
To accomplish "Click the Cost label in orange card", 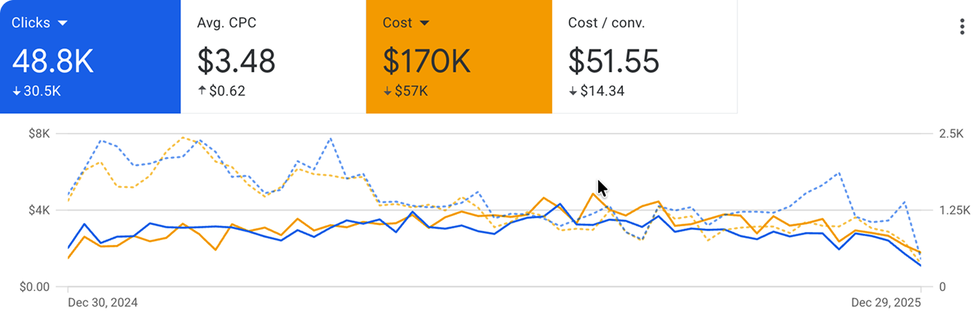I will tap(398, 23).
